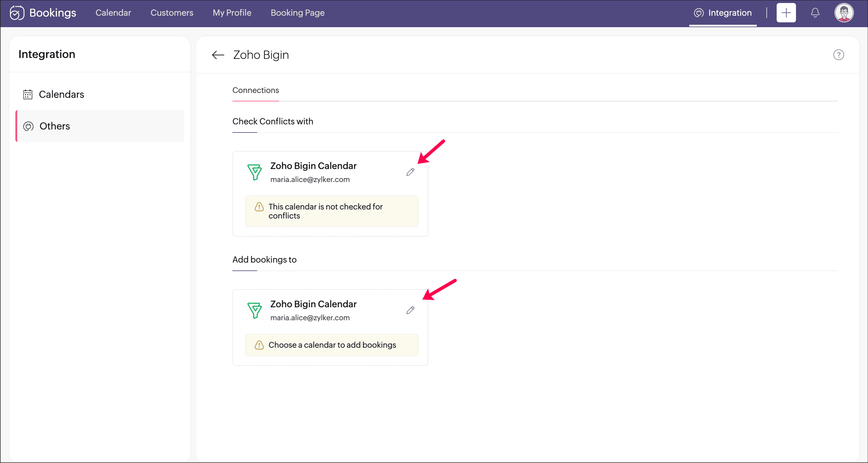Open help question mark icon

[x=838, y=55]
